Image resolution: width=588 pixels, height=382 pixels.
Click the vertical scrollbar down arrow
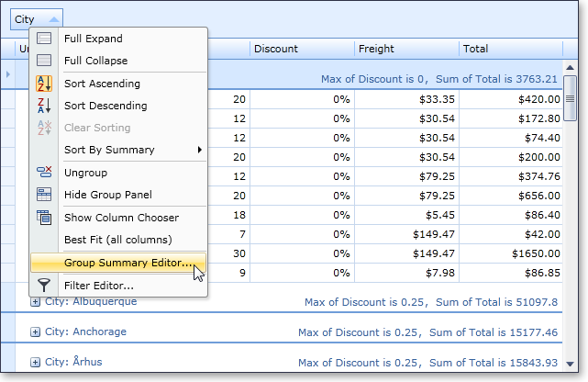(570, 364)
